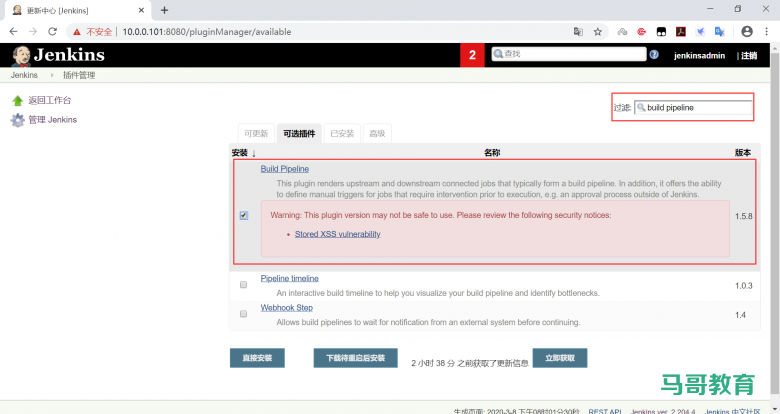Screen dimensions: 780x414
Task: Click the browser address bar URL
Action: tap(207, 32)
